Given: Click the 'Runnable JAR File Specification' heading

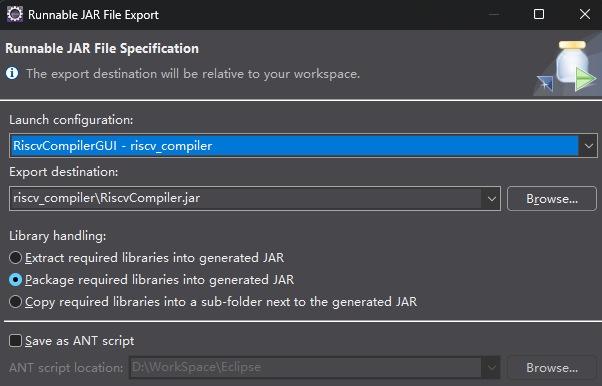Looking at the screenshot, I should point(102,48).
